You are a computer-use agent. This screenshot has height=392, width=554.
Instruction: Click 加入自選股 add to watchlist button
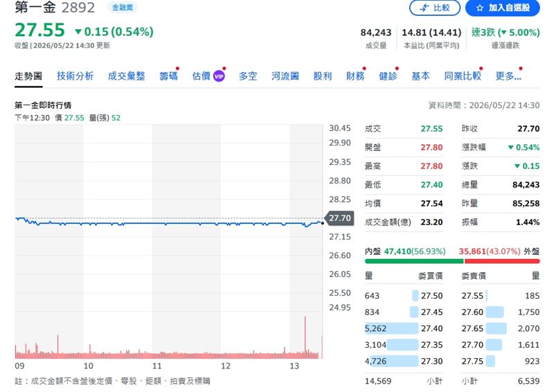(x=503, y=8)
